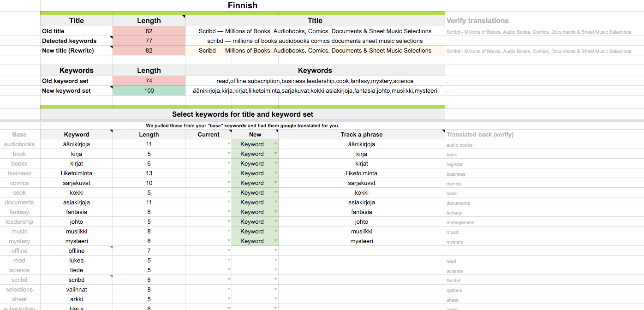Select sarjakuvat in the Track a phrase column

coord(362,183)
